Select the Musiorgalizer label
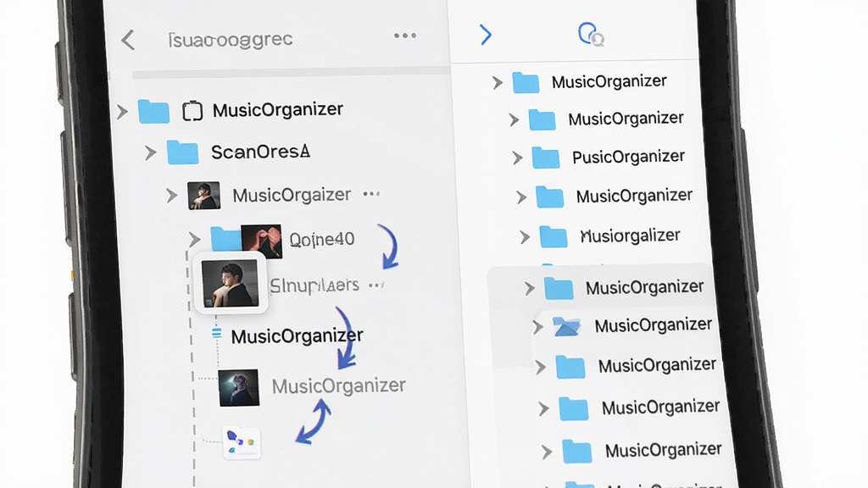Image resolution: width=868 pixels, height=488 pixels. (630, 236)
